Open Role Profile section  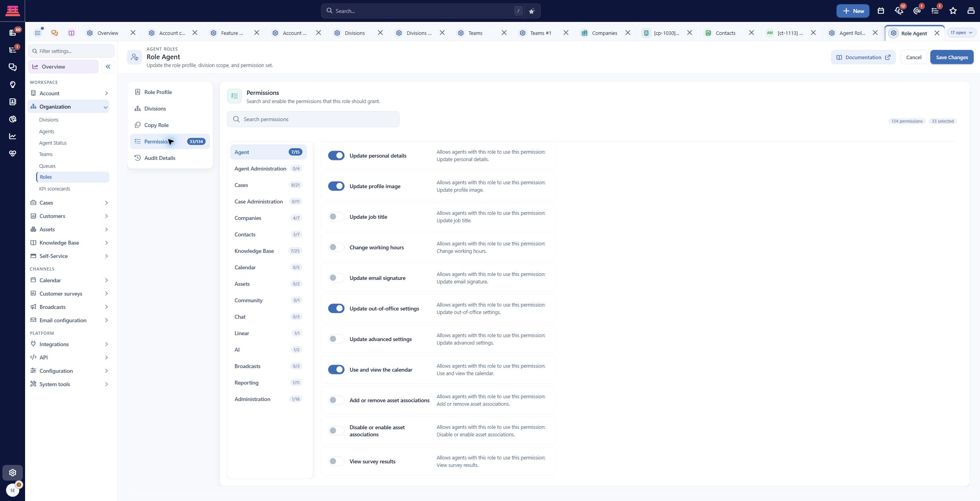[x=170, y=92]
